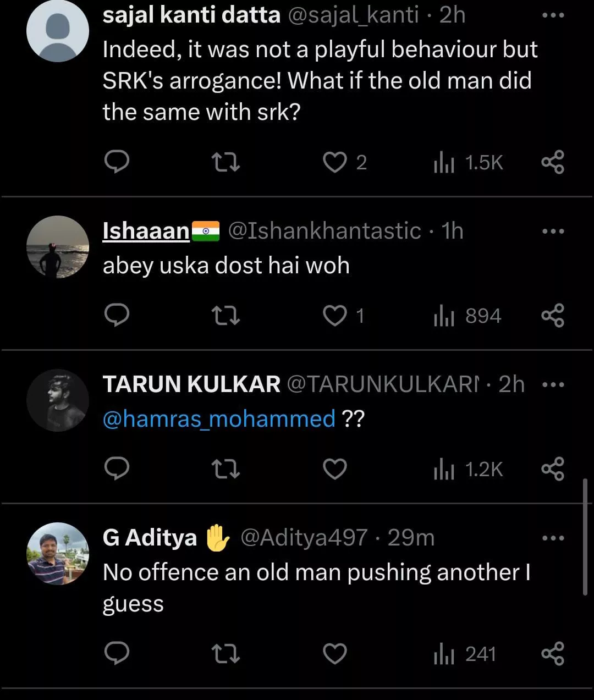
Task: Share sajal kanti datta's tweet
Action: (553, 162)
